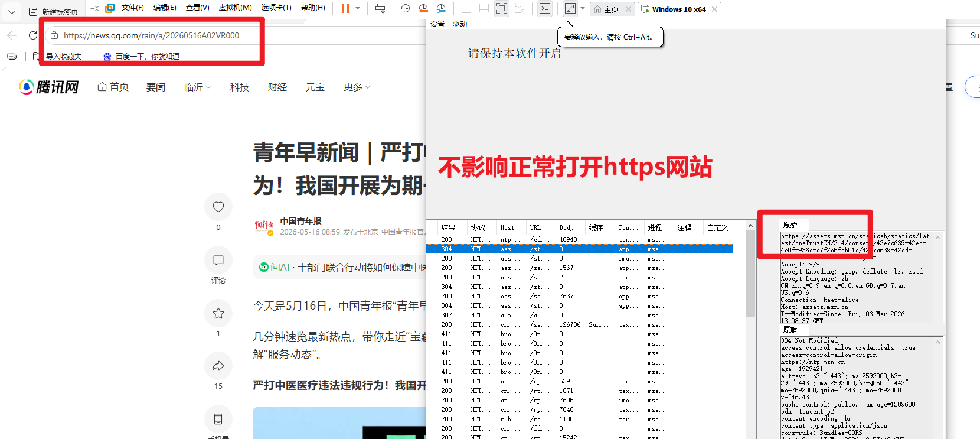Expand the 更多 navigation dropdown
The image size is (980, 439).
click(357, 87)
